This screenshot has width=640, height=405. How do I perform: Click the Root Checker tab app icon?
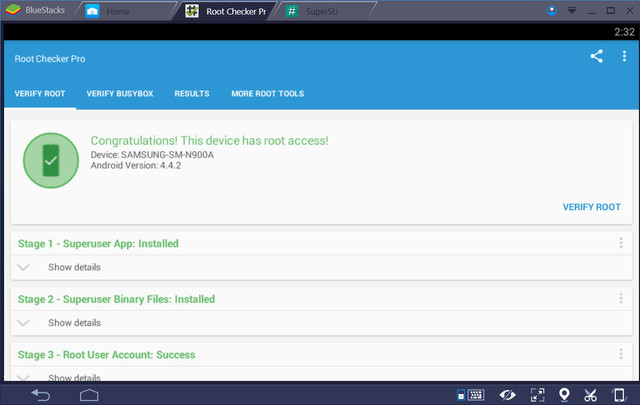(192, 11)
